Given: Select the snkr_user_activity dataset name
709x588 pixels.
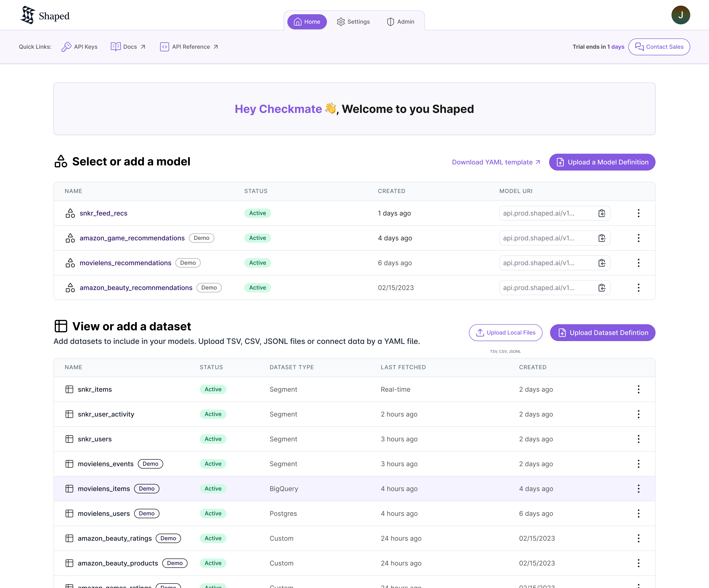Looking at the screenshot, I should tap(106, 414).
